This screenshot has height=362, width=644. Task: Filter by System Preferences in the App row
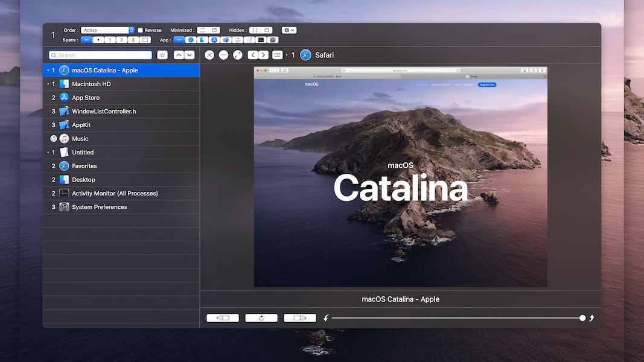(x=273, y=40)
